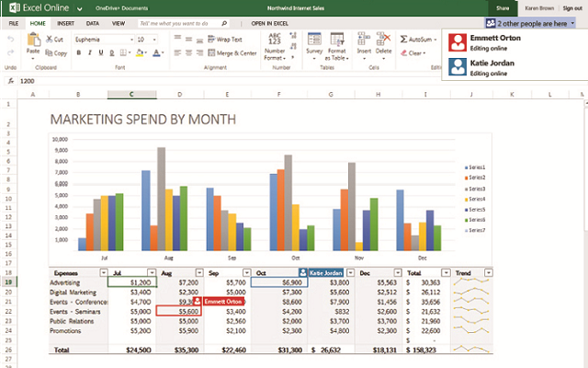Click the Paste clipboard icon
The width and height of the screenshot is (588, 368).
33,41
